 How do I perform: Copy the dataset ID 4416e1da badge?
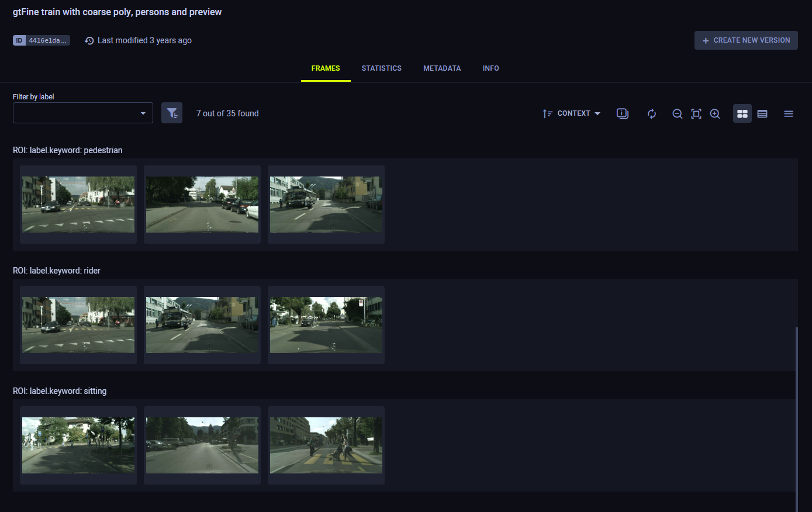tap(42, 40)
